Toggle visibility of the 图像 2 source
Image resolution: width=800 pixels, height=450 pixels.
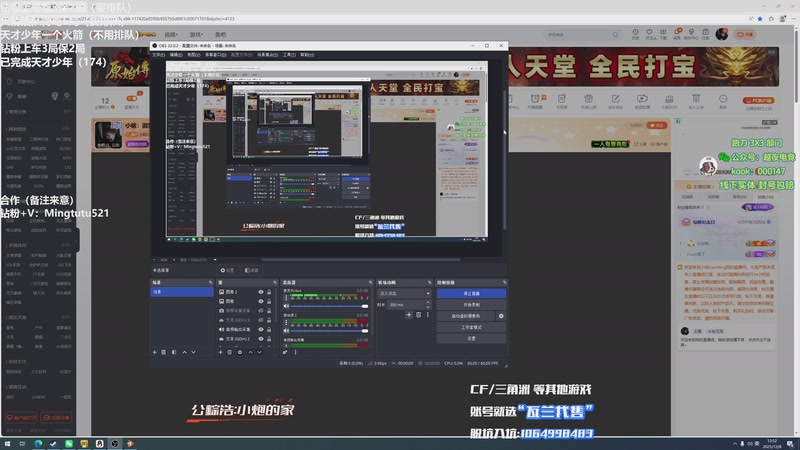click(261, 292)
